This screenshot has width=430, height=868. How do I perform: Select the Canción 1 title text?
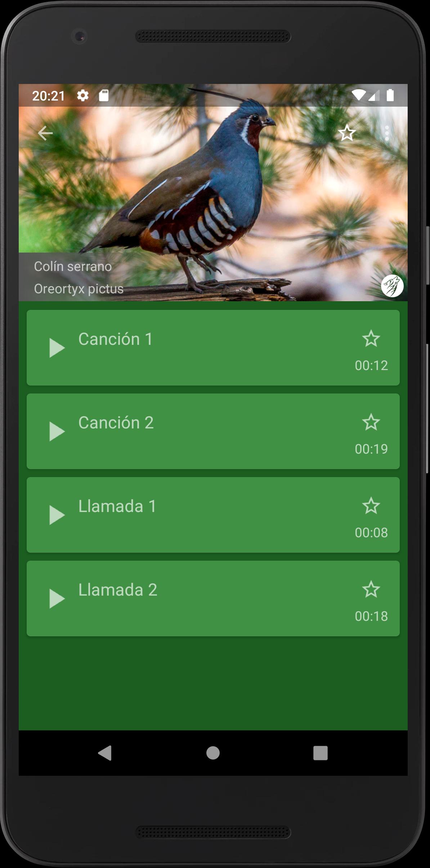click(116, 339)
